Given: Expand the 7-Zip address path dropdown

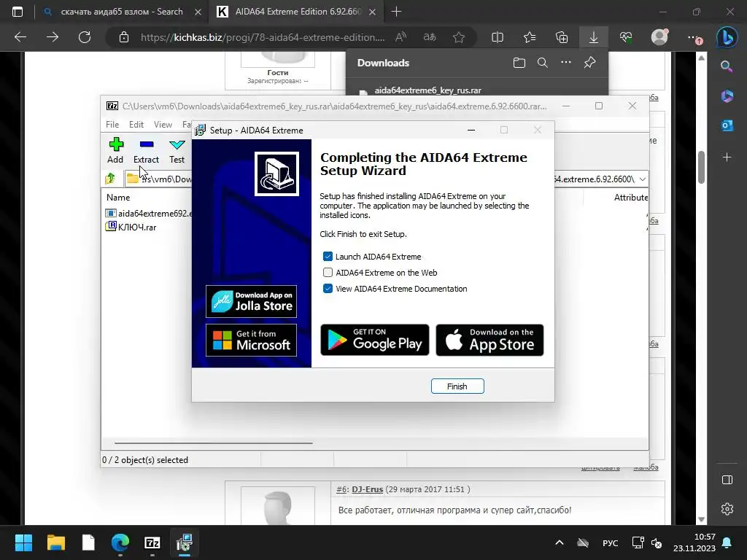Looking at the screenshot, I should 643,179.
